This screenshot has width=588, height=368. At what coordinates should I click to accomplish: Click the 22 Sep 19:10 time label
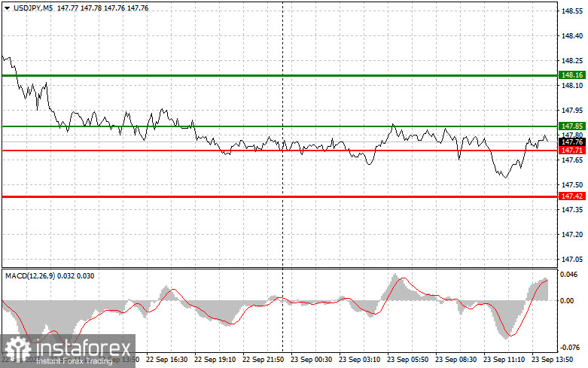click(x=215, y=360)
